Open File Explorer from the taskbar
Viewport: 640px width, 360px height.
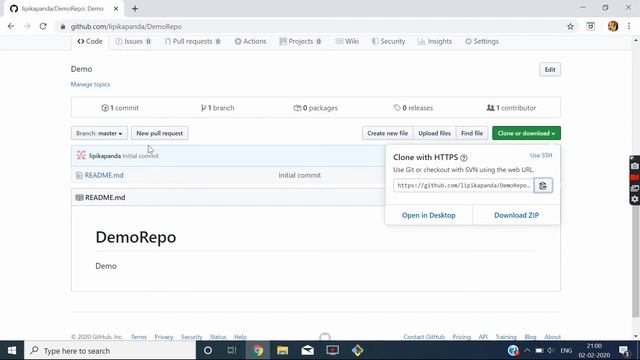[x=282, y=350]
